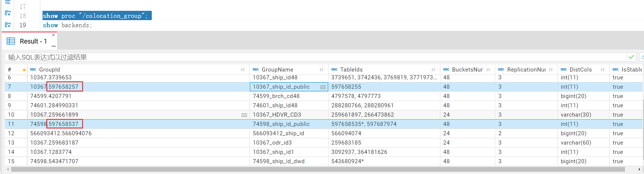Sort the ReplicationNum column via its arrows
Screen dimensions: 644x174
551,70
